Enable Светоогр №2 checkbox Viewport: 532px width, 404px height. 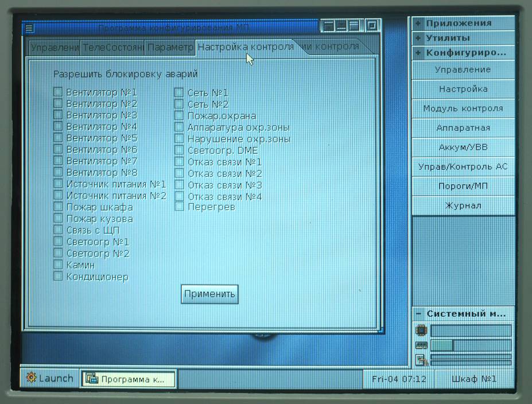tap(58, 252)
